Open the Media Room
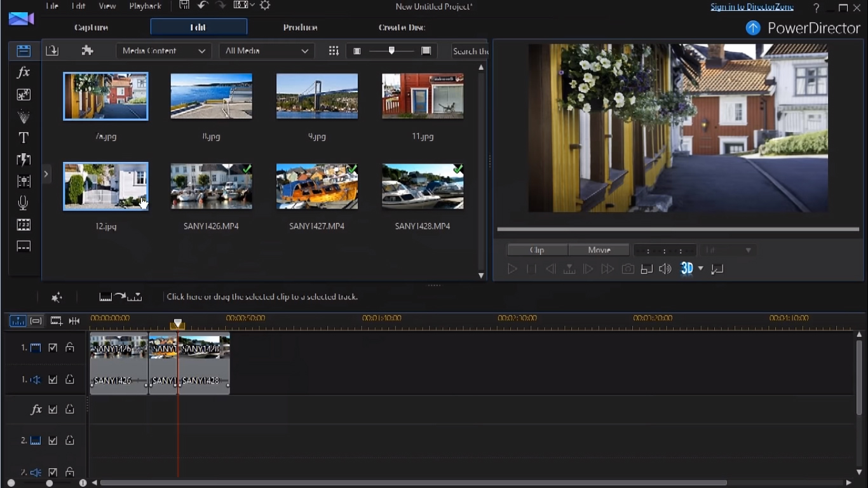This screenshot has width=868, height=488. pos(24,51)
